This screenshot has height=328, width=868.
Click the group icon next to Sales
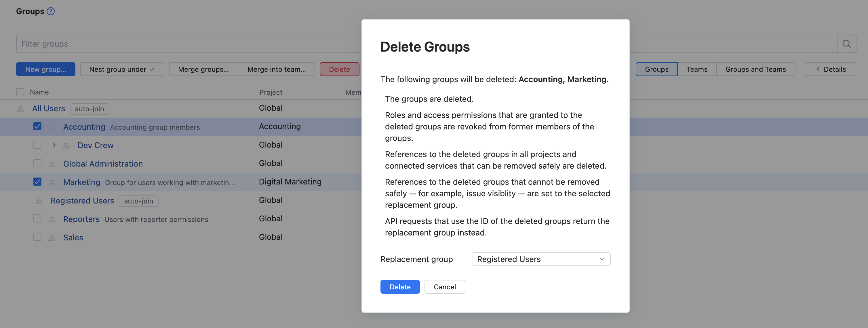[52, 237]
